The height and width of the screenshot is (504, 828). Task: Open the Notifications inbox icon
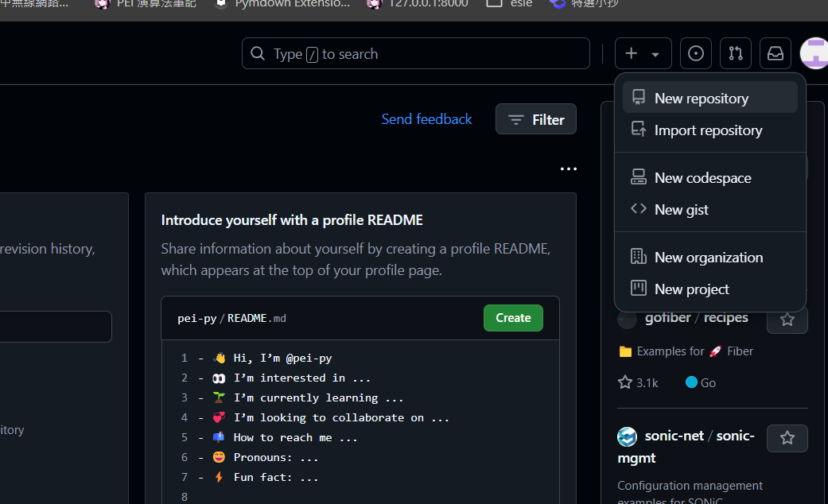(x=776, y=53)
